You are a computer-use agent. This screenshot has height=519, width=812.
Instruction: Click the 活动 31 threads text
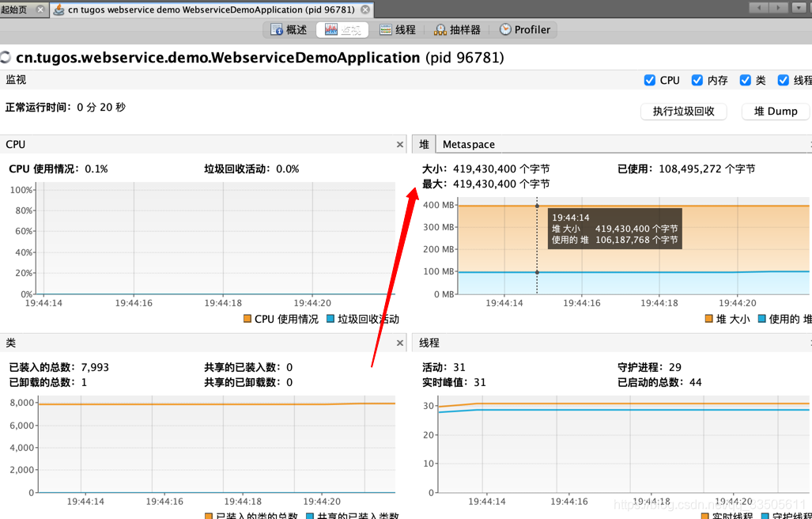[x=444, y=367]
